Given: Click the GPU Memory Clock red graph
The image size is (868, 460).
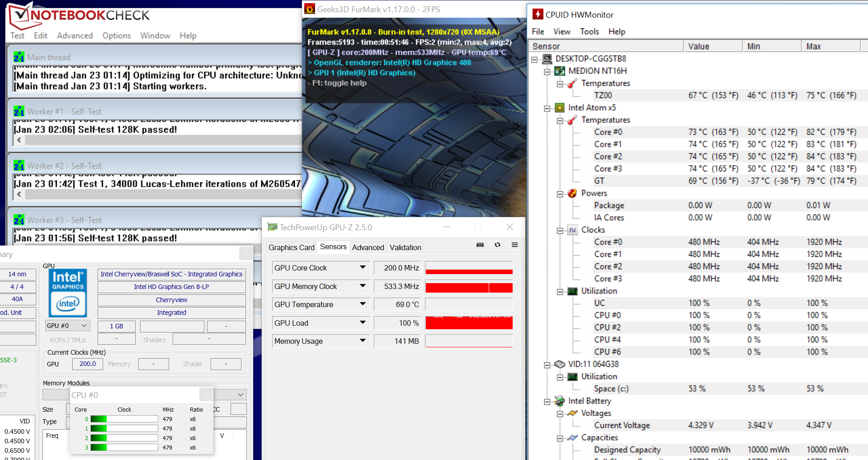Looking at the screenshot, I should tap(469, 286).
